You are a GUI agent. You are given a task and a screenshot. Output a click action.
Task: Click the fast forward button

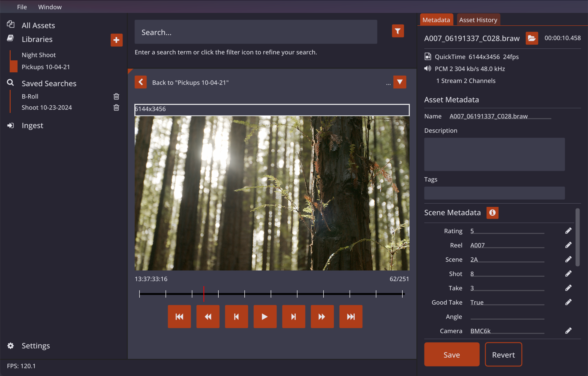[322, 316]
